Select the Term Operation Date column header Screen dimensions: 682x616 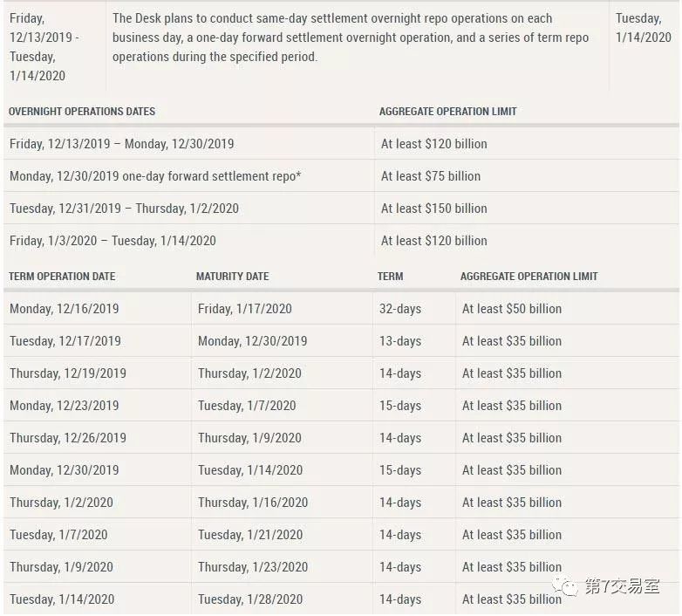(x=62, y=277)
